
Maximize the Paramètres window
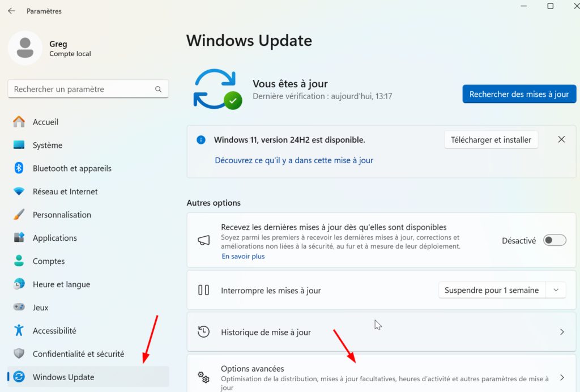point(551,6)
